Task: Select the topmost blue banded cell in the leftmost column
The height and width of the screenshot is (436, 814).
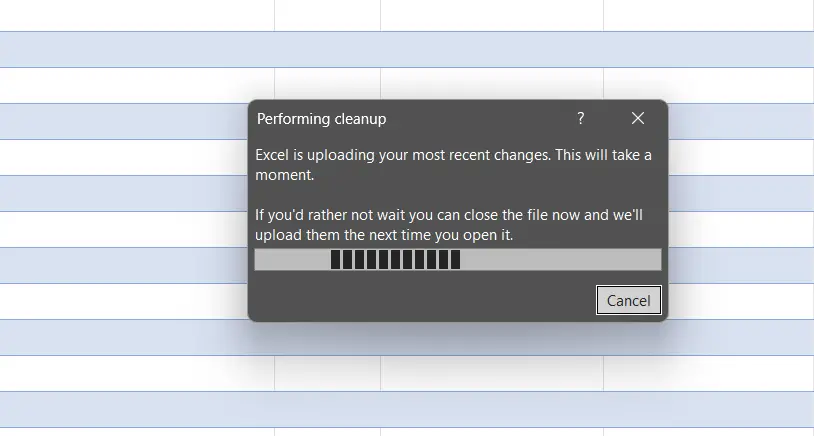Action: [137, 49]
